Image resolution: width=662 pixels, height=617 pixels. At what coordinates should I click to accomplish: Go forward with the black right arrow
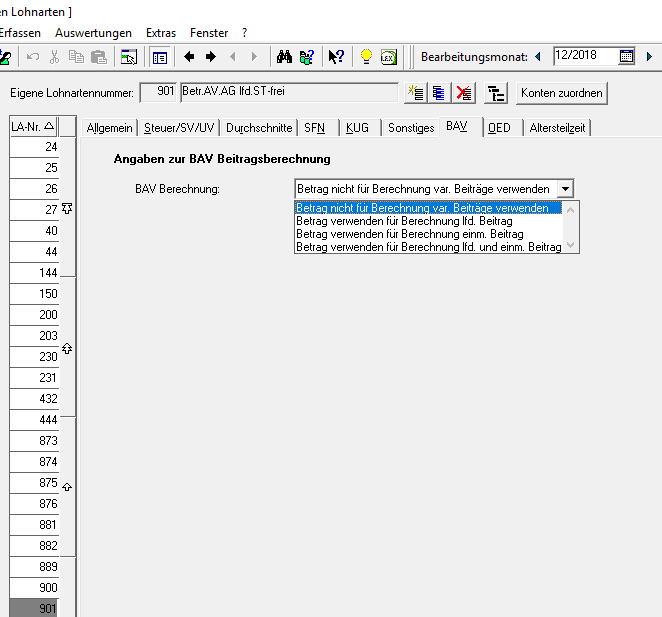(x=211, y=56)
